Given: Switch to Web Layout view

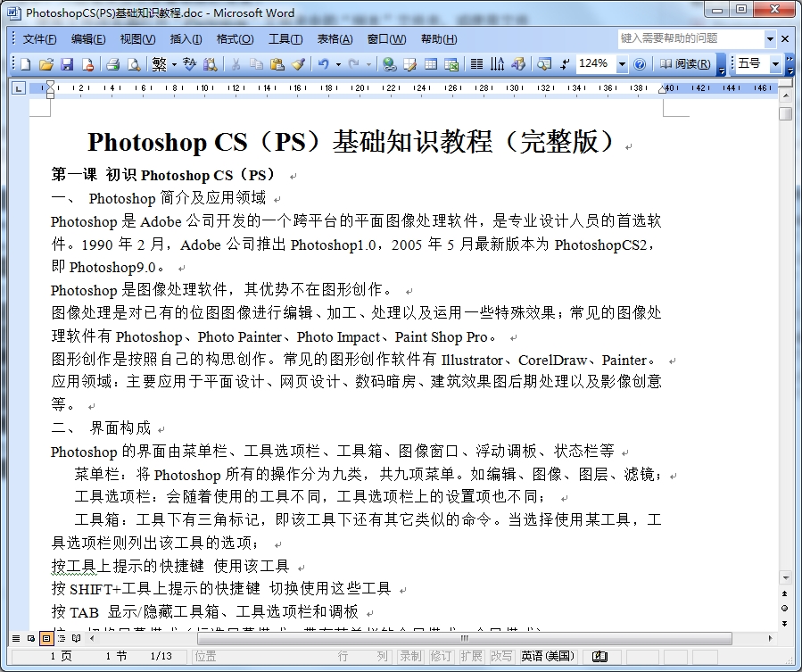Looking at the screenshot, I should pos(31,638).
